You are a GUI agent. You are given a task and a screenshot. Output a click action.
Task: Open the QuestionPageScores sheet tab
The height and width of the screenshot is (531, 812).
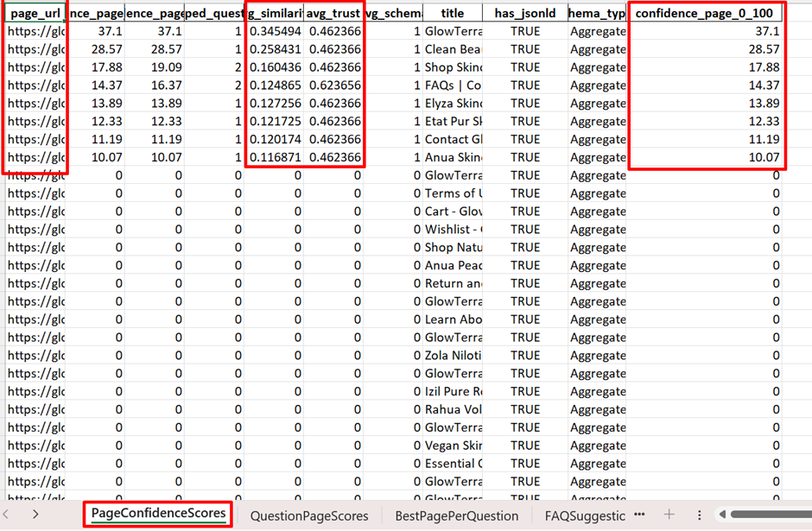point(308,515)
